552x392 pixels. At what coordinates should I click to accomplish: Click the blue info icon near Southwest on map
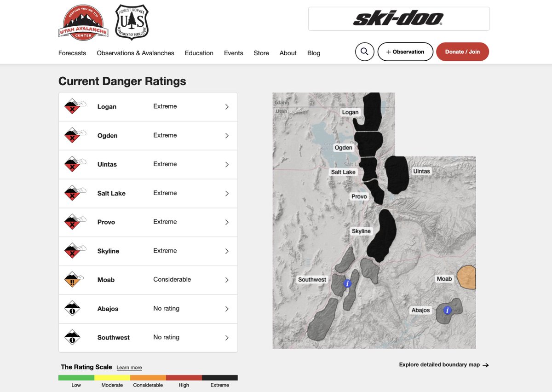coord(347,283)
